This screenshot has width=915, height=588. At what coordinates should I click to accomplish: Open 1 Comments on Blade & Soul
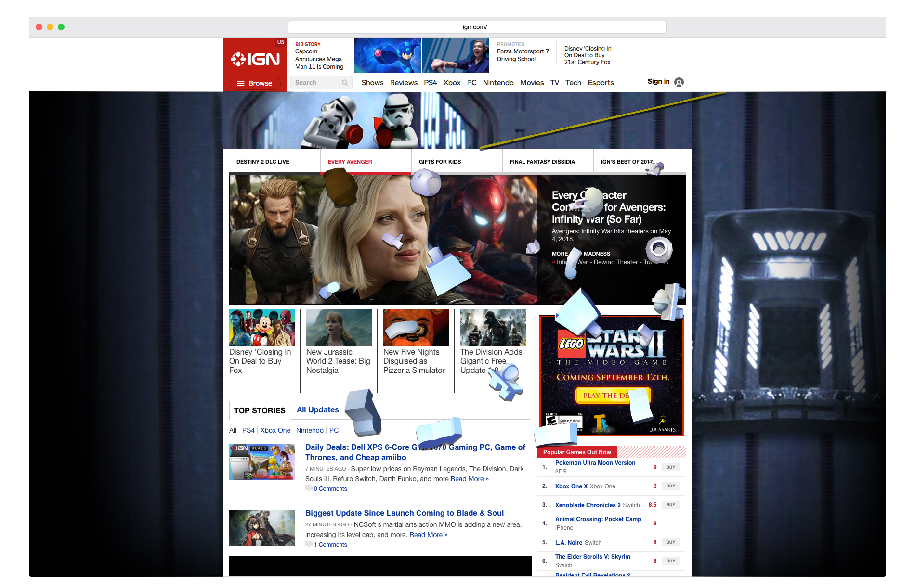coord(330,544)
